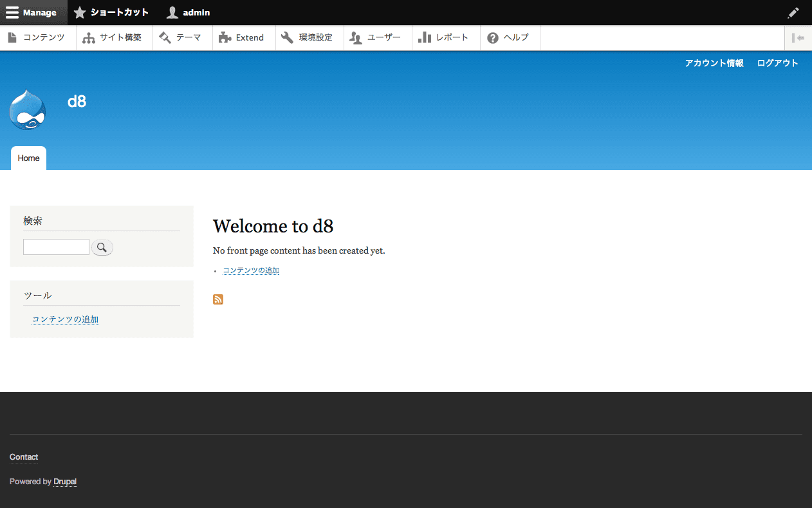Open the Extend modules menu
Viewport: 812px width, 508px height.
243,37
